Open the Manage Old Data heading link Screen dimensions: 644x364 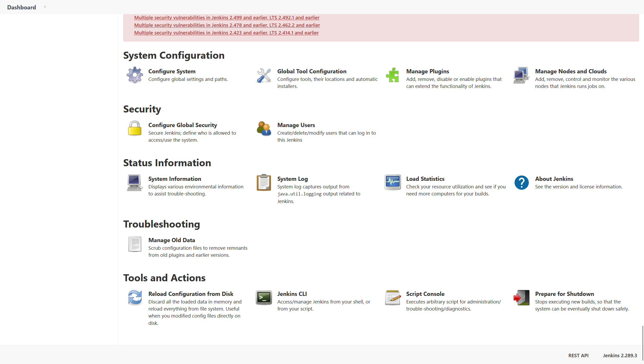171,240
